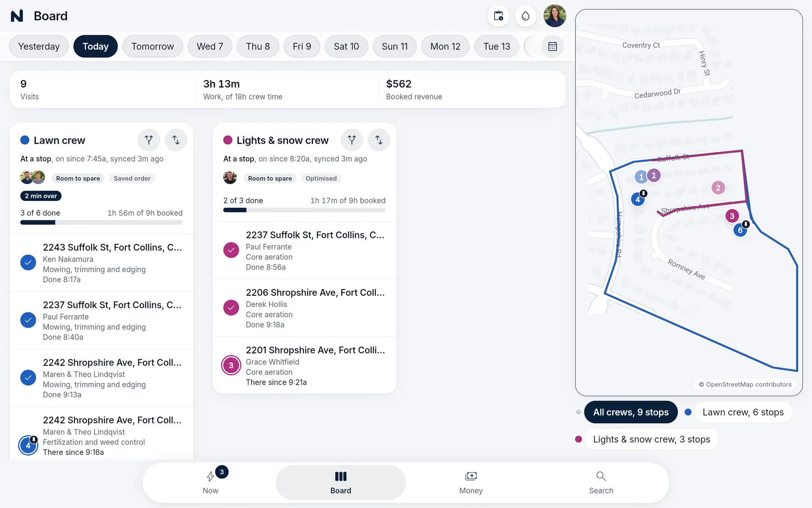Screen dimensions: 812x508
Task: Click the Lawn crew member avatars
Action: click(32, 177)
